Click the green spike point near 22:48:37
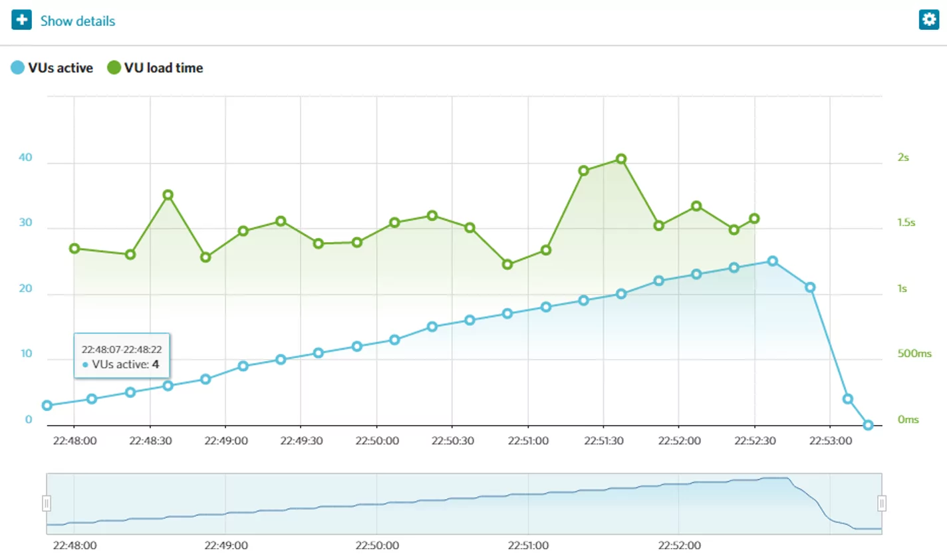Viewport: 947px width, 560px height. [168, 195]
